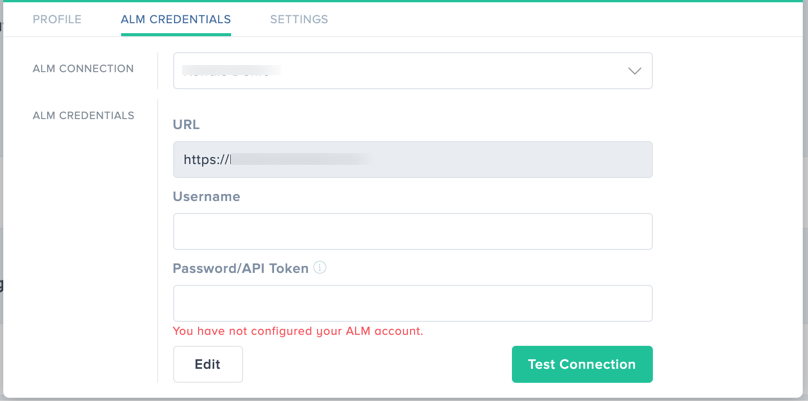Viewport: 808px width, 401px height.
Task: Open the SETTINGS tab
Action: click(299, 20)
